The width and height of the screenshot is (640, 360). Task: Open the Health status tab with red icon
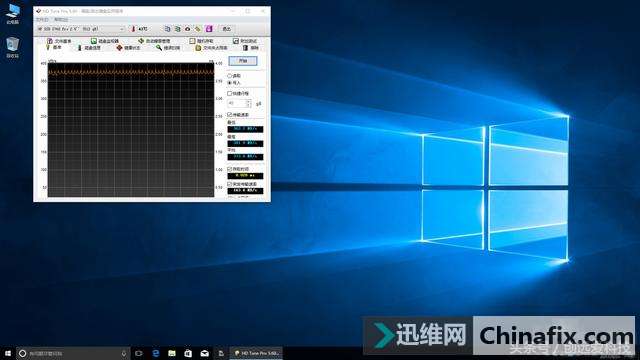coord(128,48)
